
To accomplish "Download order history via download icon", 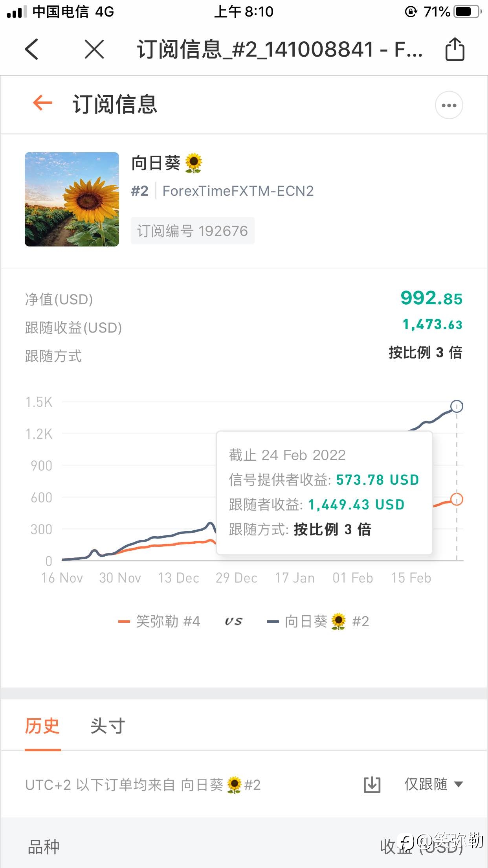I will point(372,785).
